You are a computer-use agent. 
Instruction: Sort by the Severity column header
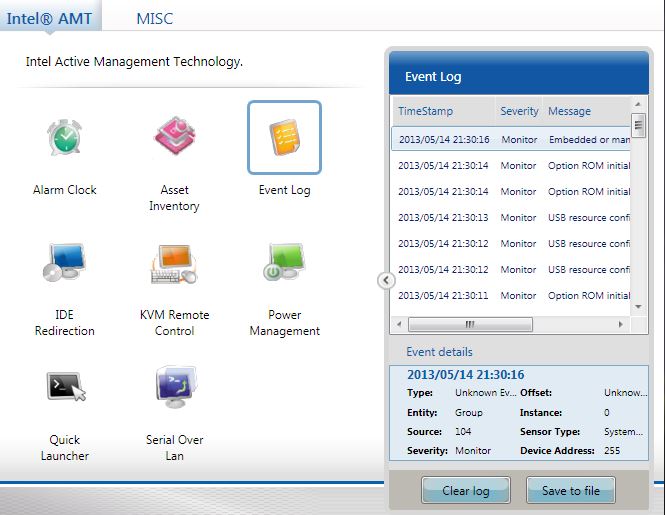pyautogui.click(x=519, y=111)
